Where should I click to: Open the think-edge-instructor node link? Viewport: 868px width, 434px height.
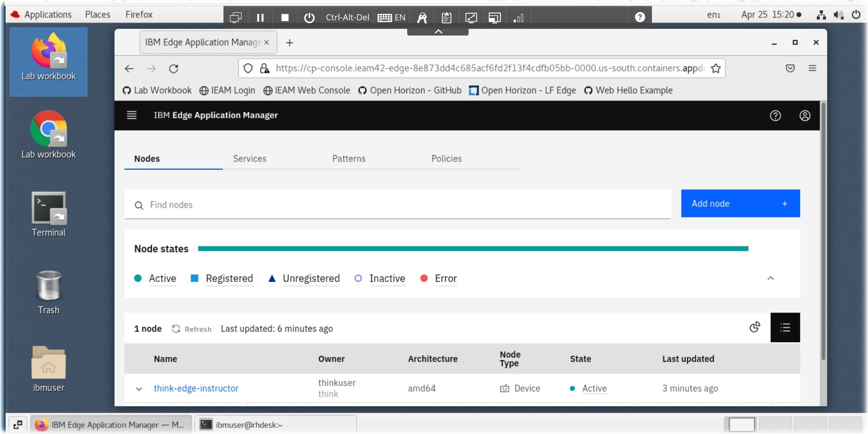click(x=196, y=388)
